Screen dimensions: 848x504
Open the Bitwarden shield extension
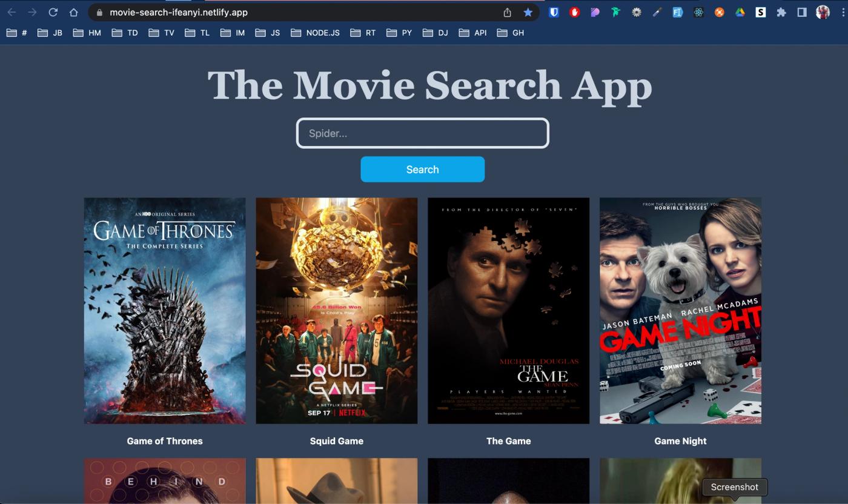pos(554,12)
